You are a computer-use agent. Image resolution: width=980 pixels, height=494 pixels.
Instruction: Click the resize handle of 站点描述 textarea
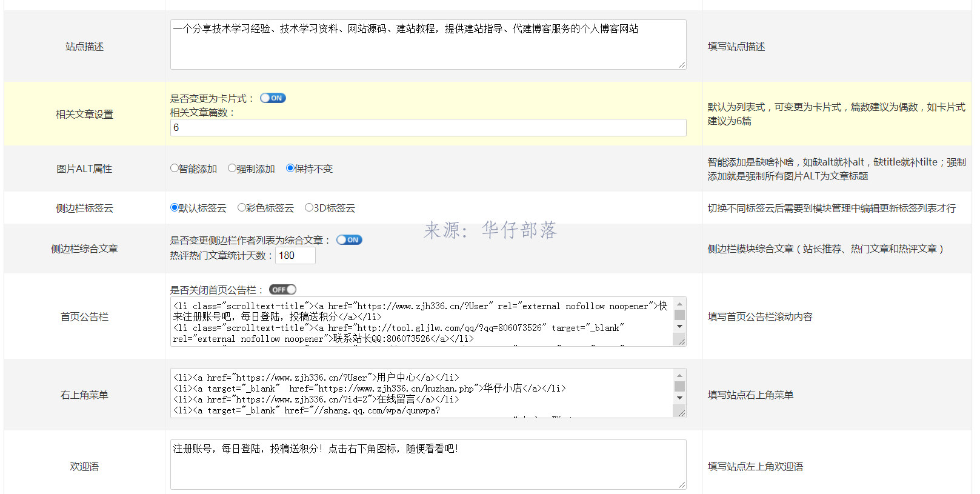tap(682, 65)
